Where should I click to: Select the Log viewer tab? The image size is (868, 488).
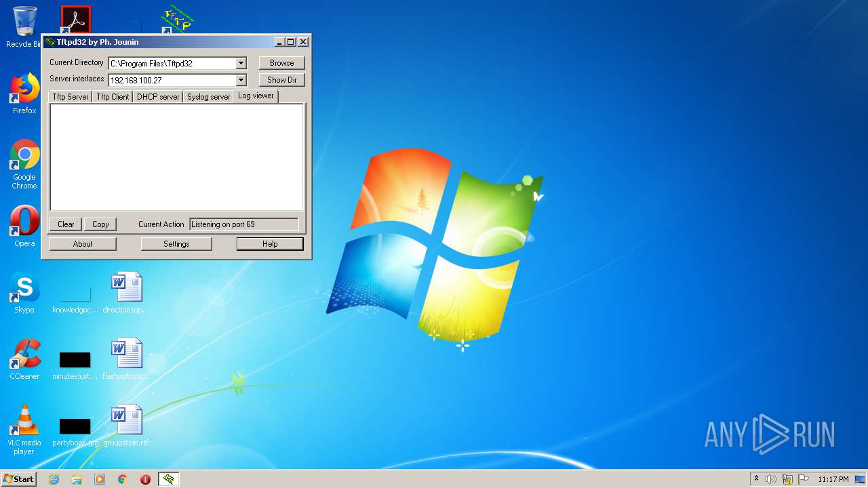[256, 96]
